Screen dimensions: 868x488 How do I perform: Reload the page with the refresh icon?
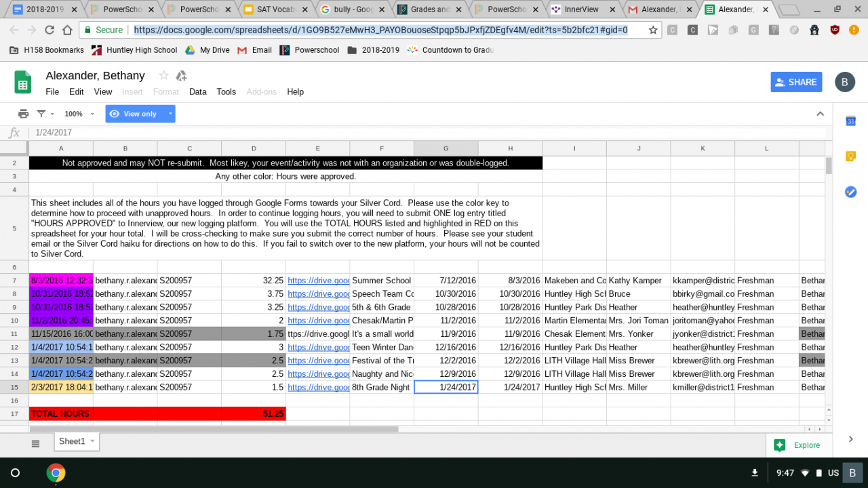[50, 30]
